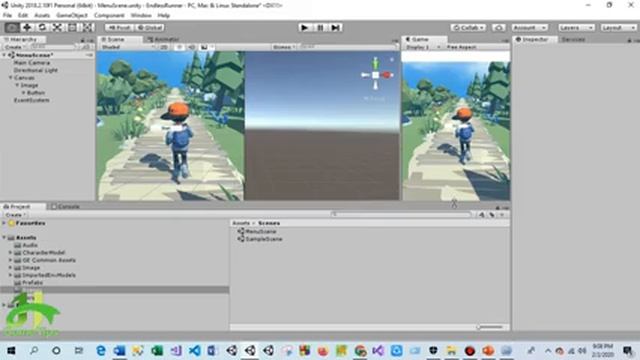
Task: Switch to the Console tab
Action: [65, 207]
